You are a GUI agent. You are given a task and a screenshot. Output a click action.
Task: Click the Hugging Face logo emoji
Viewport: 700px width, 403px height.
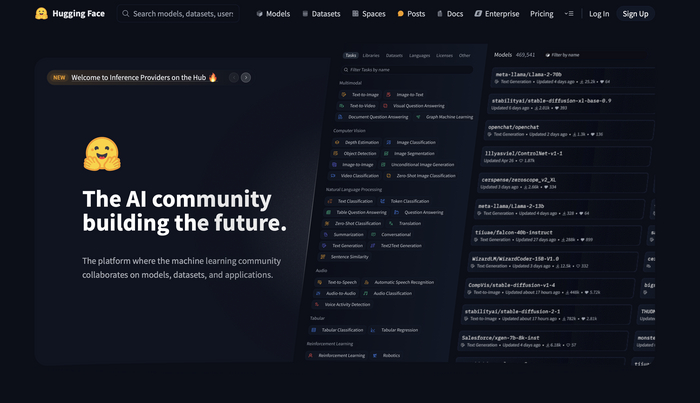42,13
